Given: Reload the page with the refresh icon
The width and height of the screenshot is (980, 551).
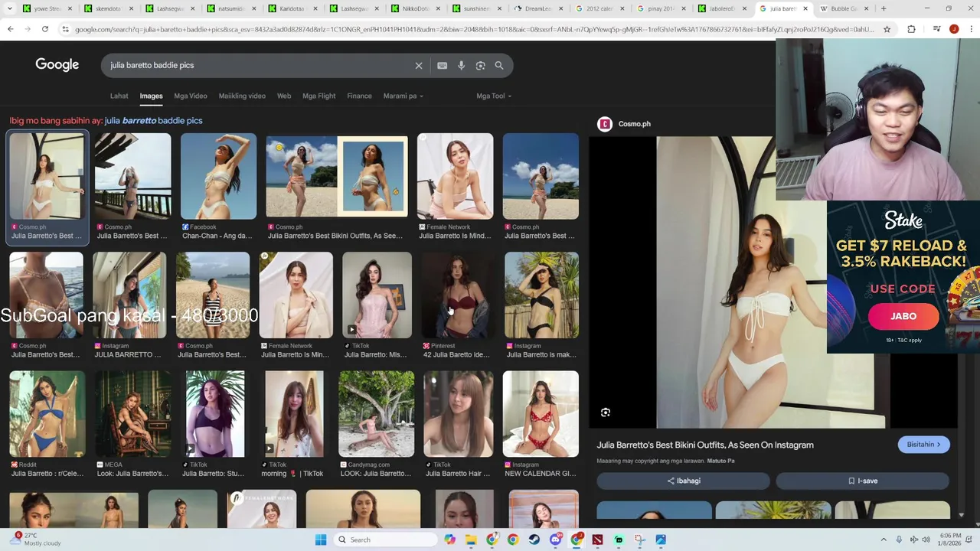Looking at the screenshot, I should pyautogui.click(x=45, y=29).
